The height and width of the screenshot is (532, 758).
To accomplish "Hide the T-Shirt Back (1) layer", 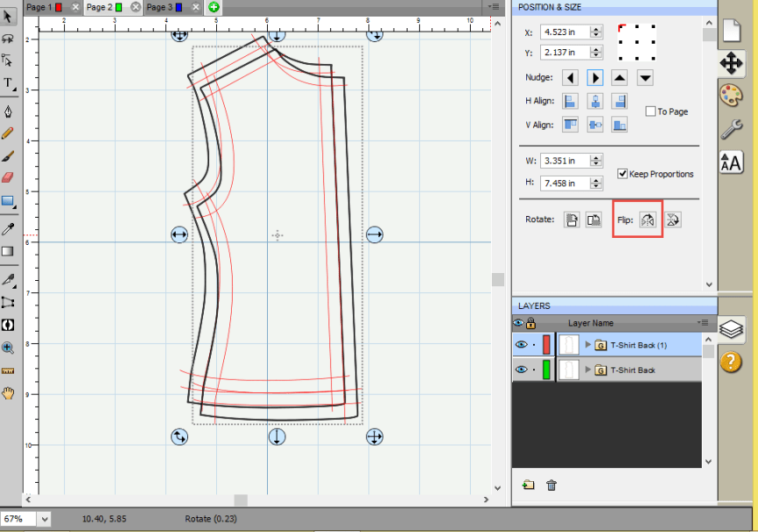I will 521,345.
